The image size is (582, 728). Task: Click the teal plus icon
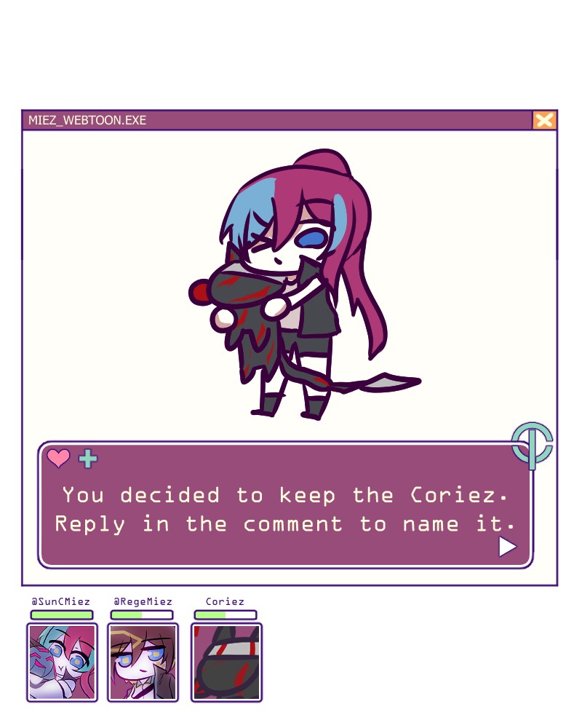(88, 459)
